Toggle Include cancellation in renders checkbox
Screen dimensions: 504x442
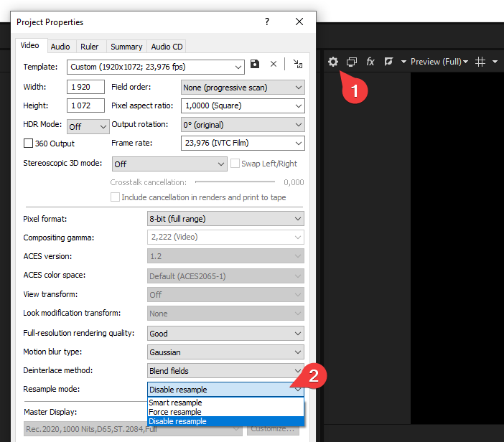click(x=115, y=197)
